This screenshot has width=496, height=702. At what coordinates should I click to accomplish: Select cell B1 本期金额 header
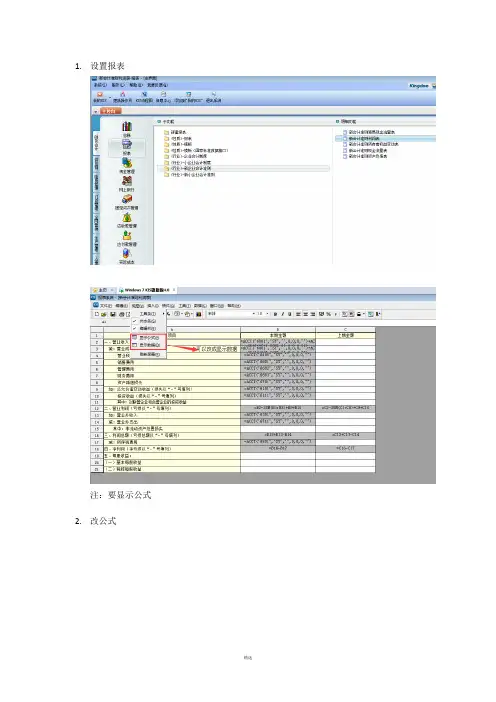coord(278,335)
